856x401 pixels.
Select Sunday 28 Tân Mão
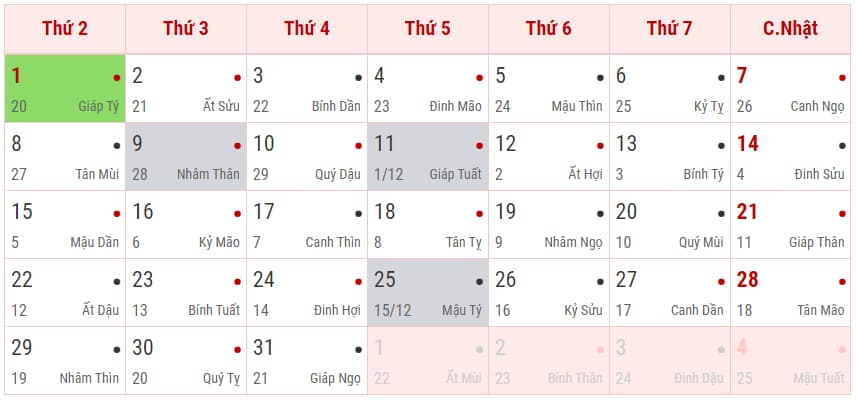(790, 293)
